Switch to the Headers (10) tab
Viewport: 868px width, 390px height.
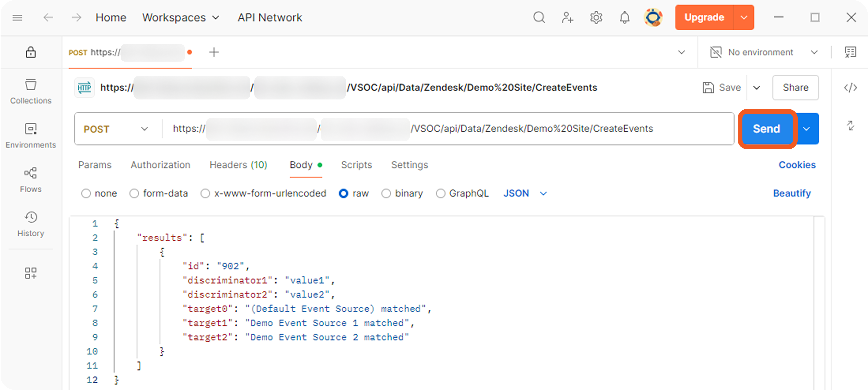(238, 165)
